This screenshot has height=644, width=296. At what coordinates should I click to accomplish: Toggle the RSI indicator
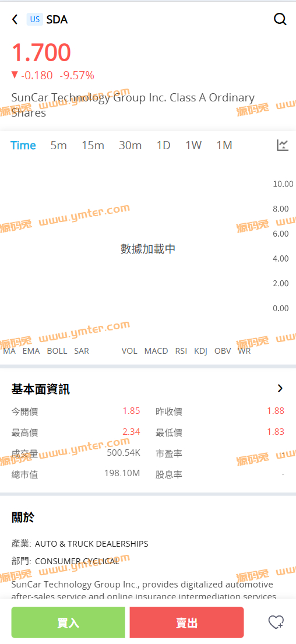(x=181, y=351)
